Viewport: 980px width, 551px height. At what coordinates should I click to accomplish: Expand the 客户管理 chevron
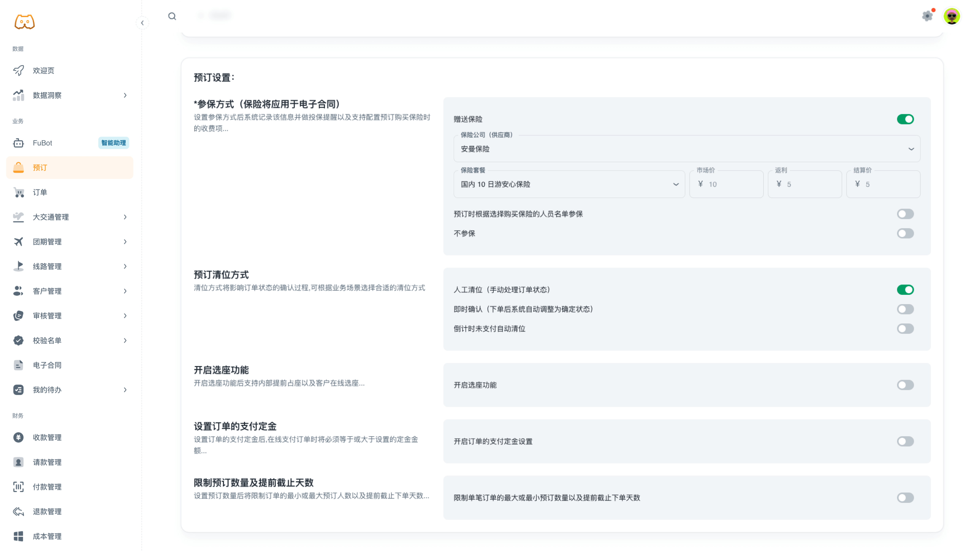tap(125, 291)
